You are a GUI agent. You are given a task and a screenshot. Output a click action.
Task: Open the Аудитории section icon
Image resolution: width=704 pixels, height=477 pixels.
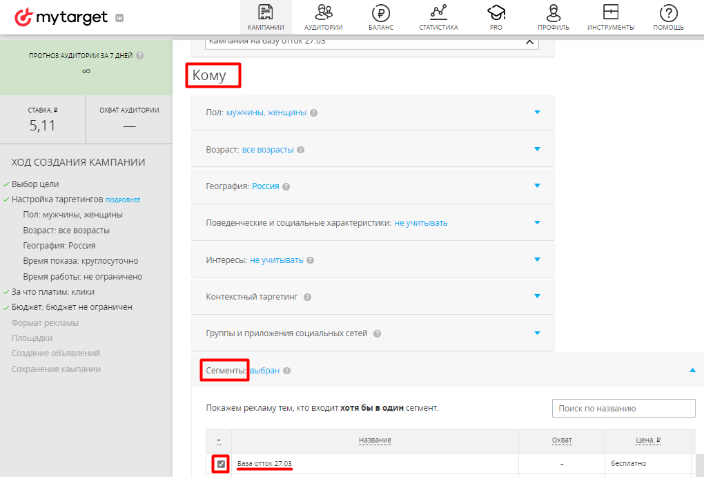323,13
